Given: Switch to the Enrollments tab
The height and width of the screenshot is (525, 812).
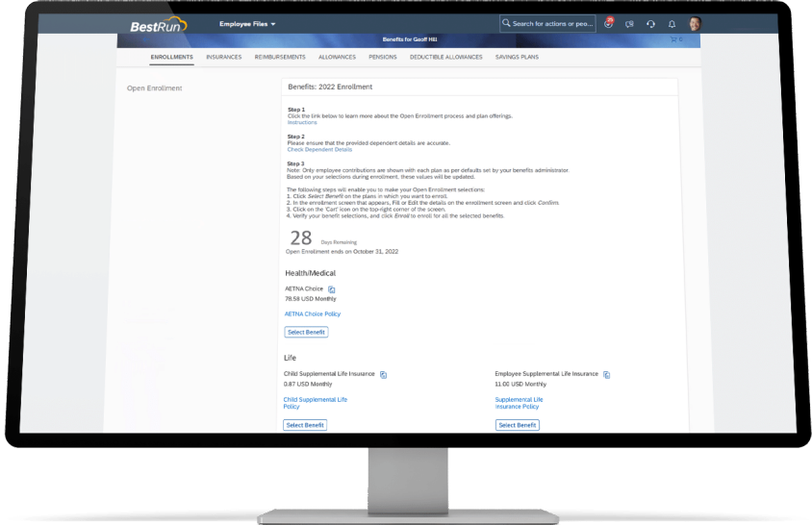Looking at the screenshot, I should (172, 57).
